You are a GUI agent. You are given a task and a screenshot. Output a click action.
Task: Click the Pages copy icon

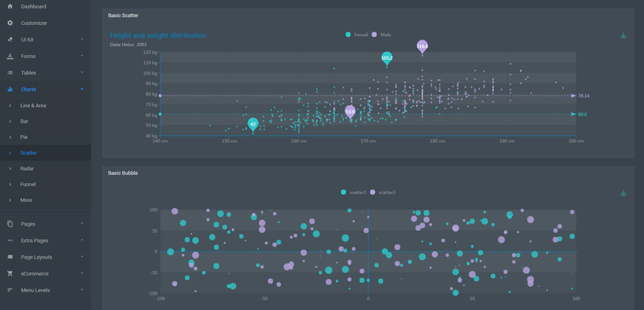(x=11, y=224)
